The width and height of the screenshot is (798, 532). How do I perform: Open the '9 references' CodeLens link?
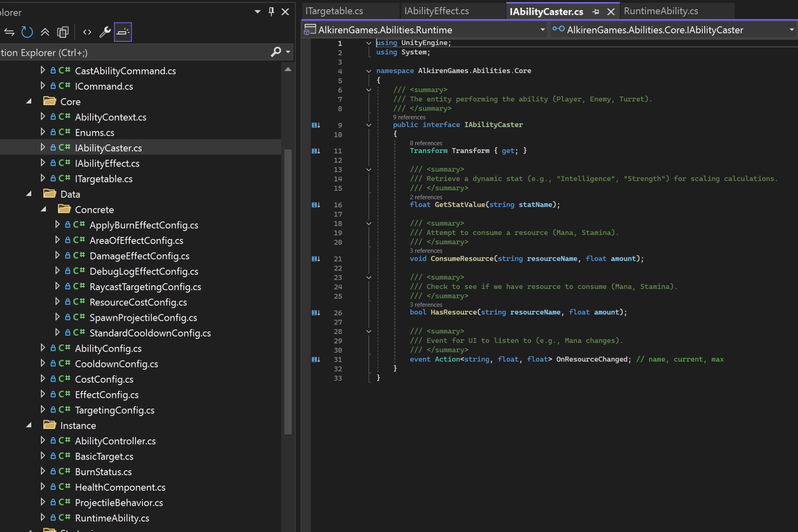409,117
